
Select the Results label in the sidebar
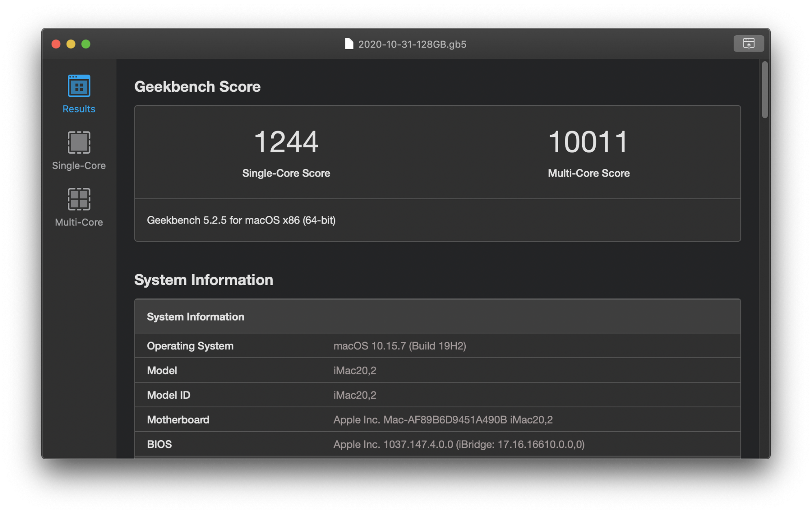[78, 108]
